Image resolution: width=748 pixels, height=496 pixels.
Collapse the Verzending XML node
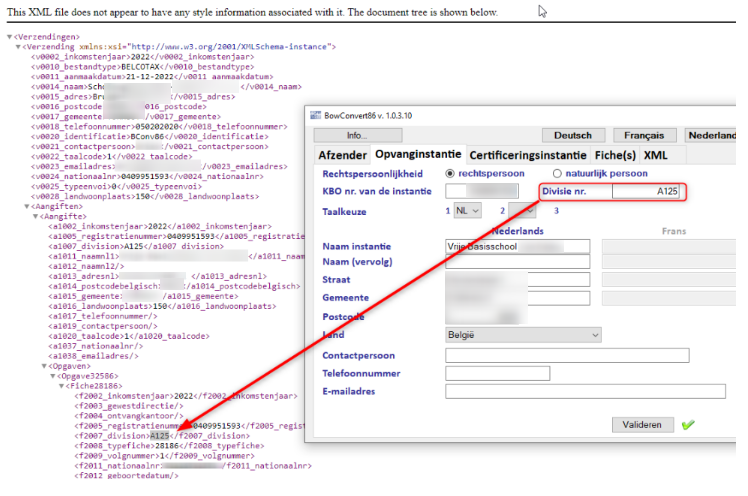(x=18, y=47)
